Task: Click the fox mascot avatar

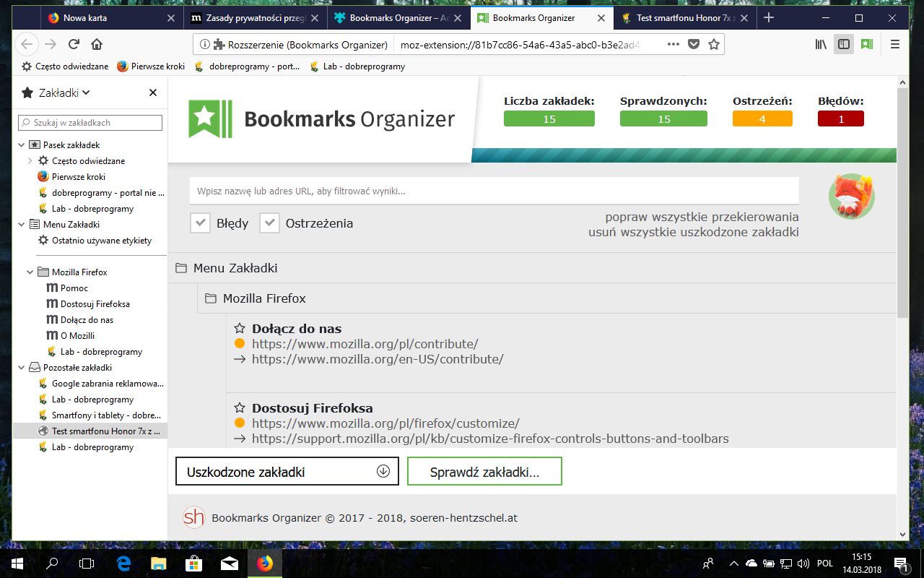Action: coord(852,197)
